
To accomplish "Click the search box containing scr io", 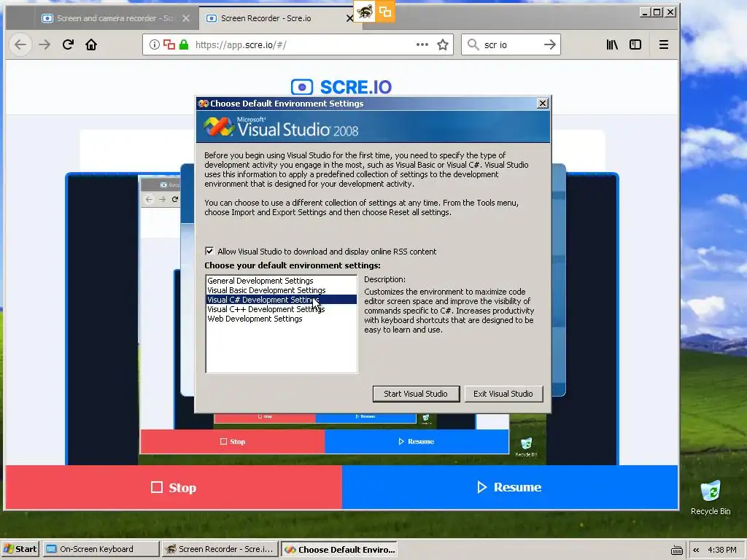I will [x=511, y=44].
